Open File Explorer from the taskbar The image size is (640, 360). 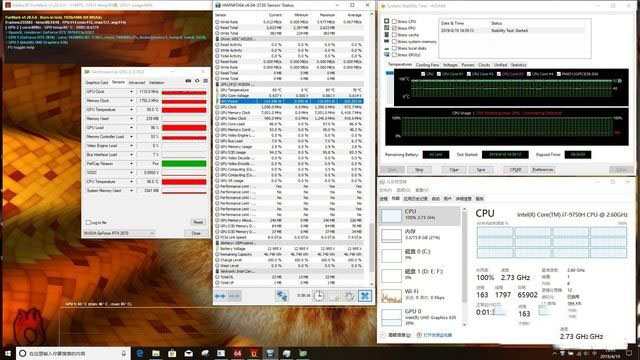click(156, 353)
